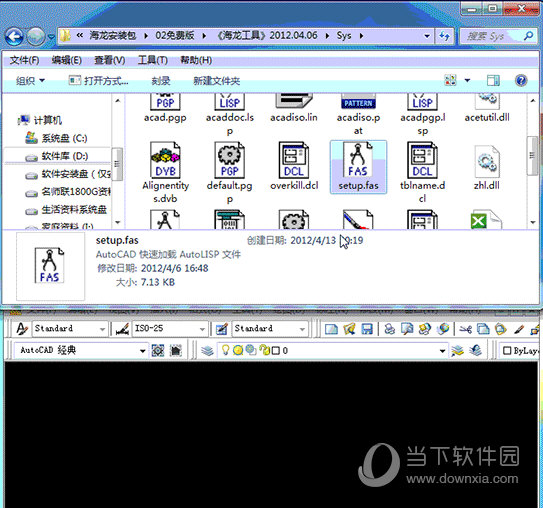Click the Layer Previous icon

(x=476, y=351)
